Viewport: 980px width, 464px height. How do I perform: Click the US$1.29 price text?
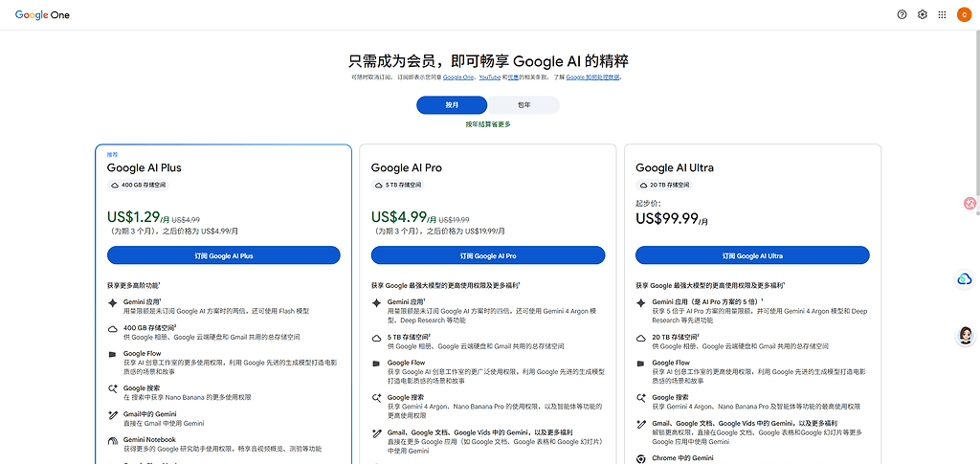click(x=133, y=217)
